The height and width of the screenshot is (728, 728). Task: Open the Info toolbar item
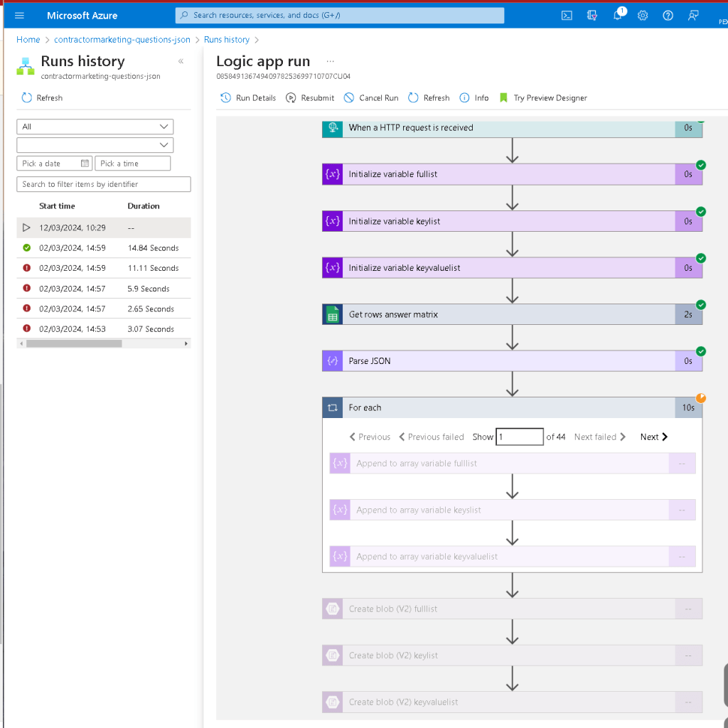[x=474, y=98]
